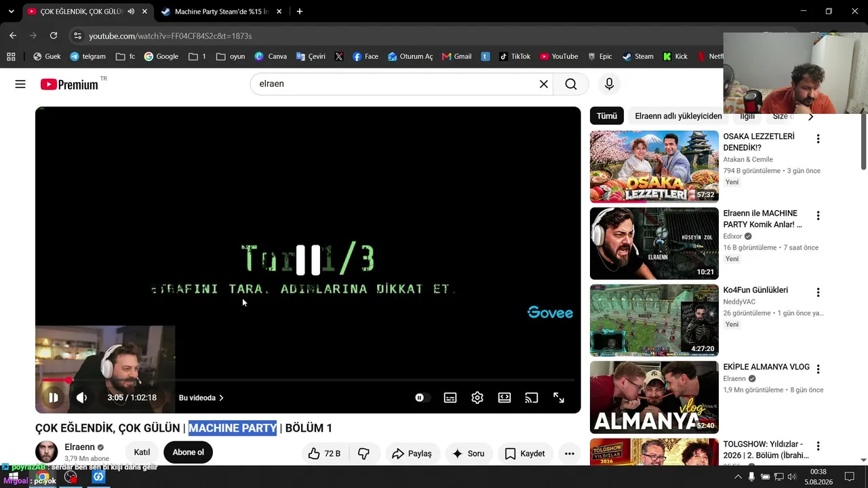Join the channel with Katıl
Viewport: 868px width, 488px height.
[x=142, y=452]
